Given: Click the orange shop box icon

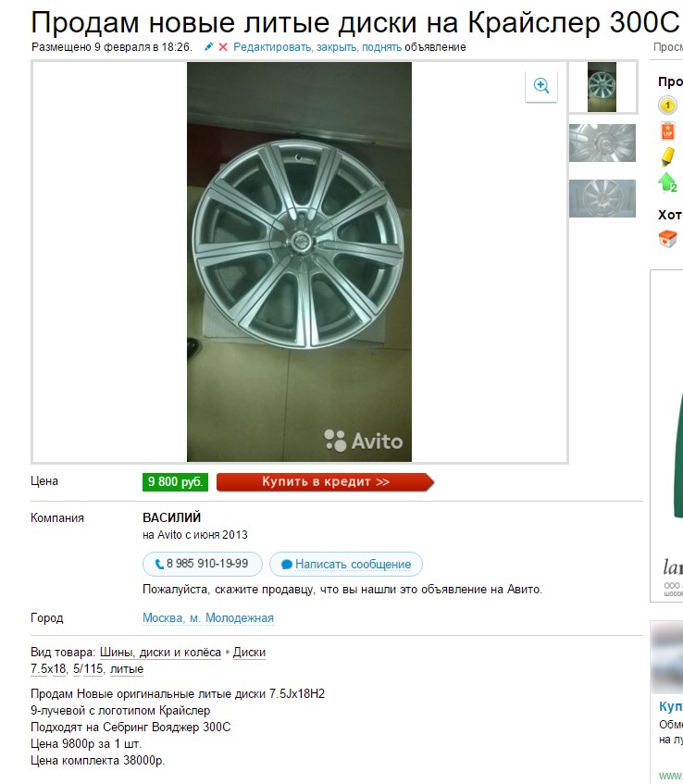Looking at the screenshot, I should pos(667,239).
